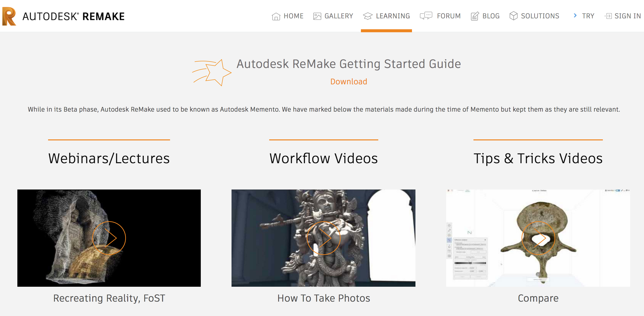Open the Solutions menu
Image resolution: width=644 pixels, height=316 pixels.
(x=540, y=16)
